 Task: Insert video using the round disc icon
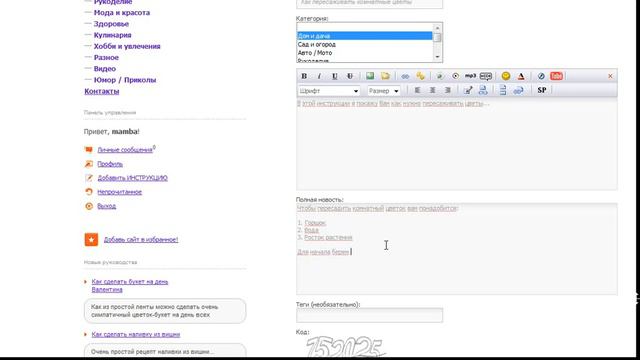coord(455,76)
